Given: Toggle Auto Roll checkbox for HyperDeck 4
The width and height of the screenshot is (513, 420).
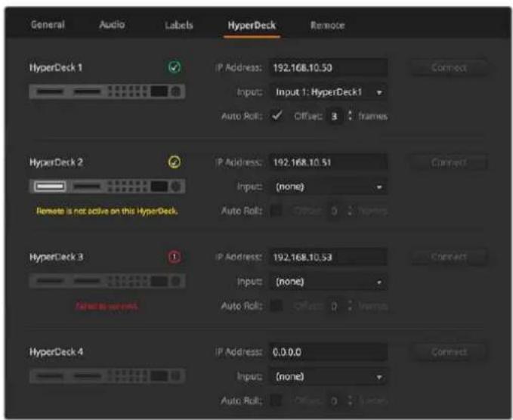Looking at the screenshot, I should (x=277, y=400).
